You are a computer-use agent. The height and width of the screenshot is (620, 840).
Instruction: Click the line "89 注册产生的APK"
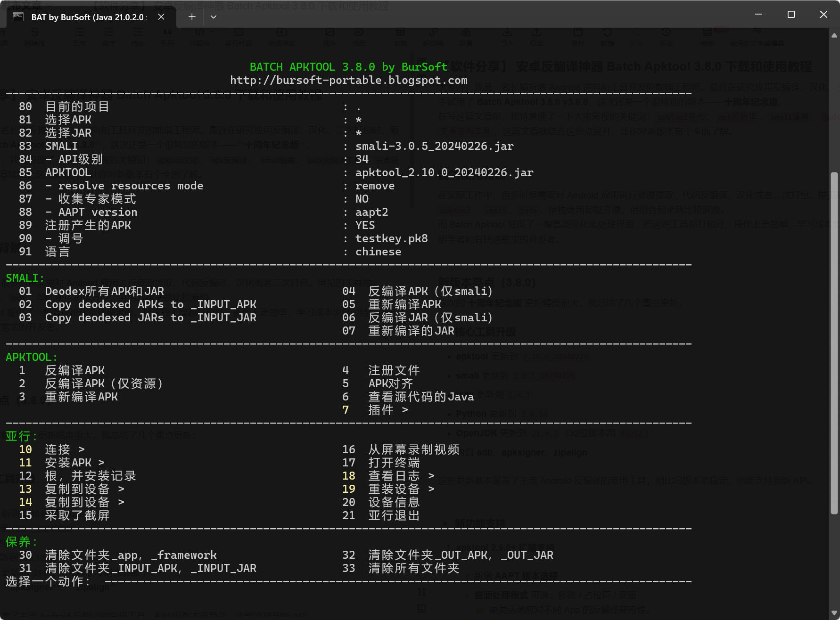[x=75, y=225]
